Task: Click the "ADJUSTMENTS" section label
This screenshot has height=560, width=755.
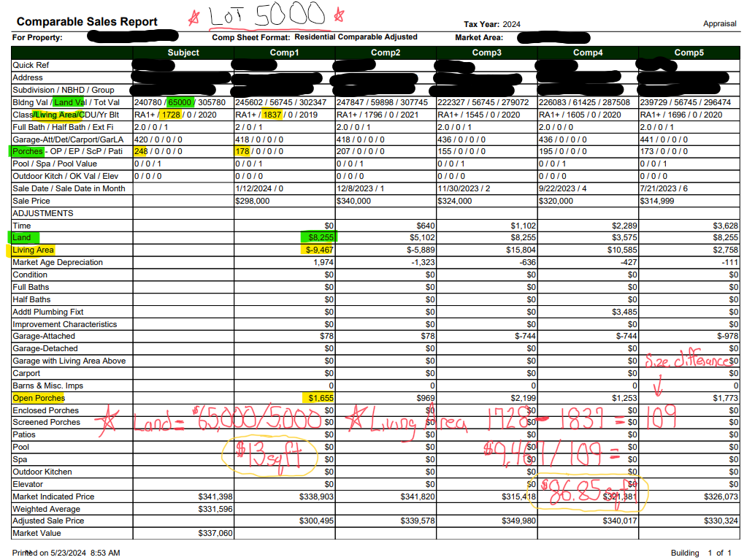Action: coord(43,214)
